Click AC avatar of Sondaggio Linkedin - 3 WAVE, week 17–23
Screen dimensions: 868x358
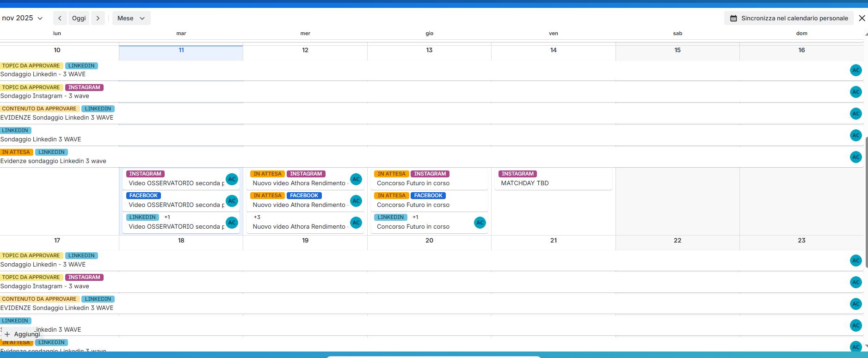pos(856,261)
